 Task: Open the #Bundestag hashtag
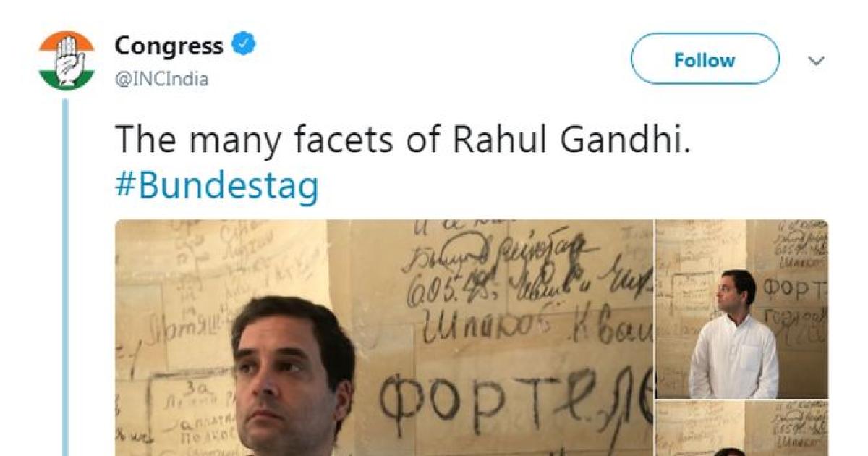pos(216,187)
